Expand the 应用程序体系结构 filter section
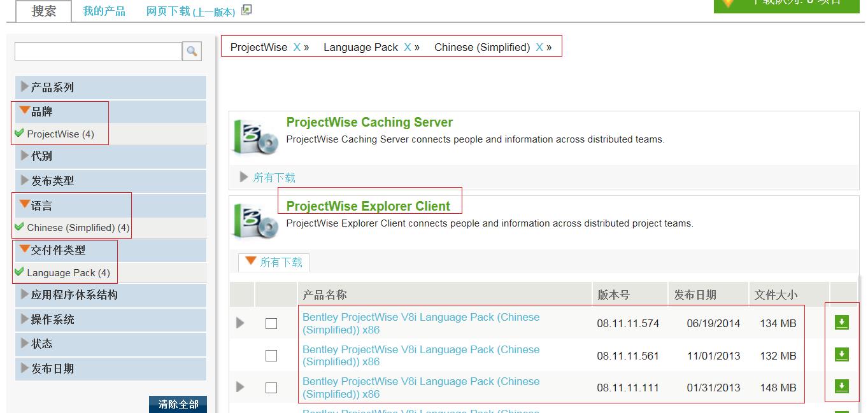868x413 pixels. [111, 295]
